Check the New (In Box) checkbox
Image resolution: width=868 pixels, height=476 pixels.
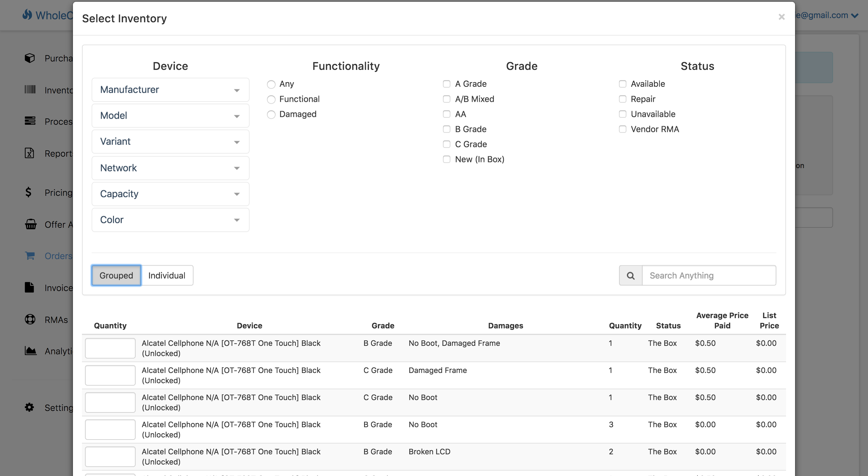446,159
